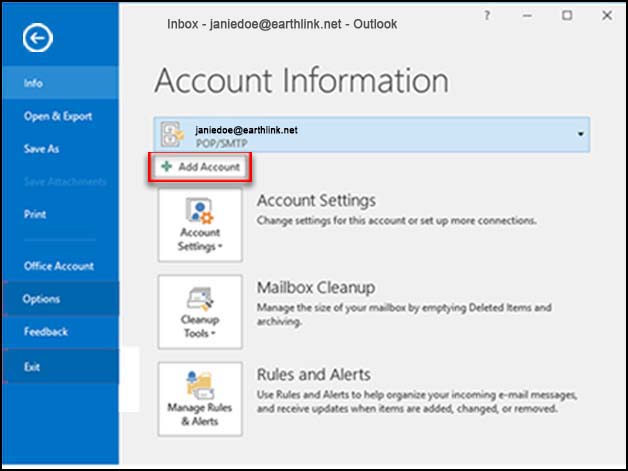628x471 pixels.
Task: Click the Rules and Alerts heading text
Action: [314, 374]
